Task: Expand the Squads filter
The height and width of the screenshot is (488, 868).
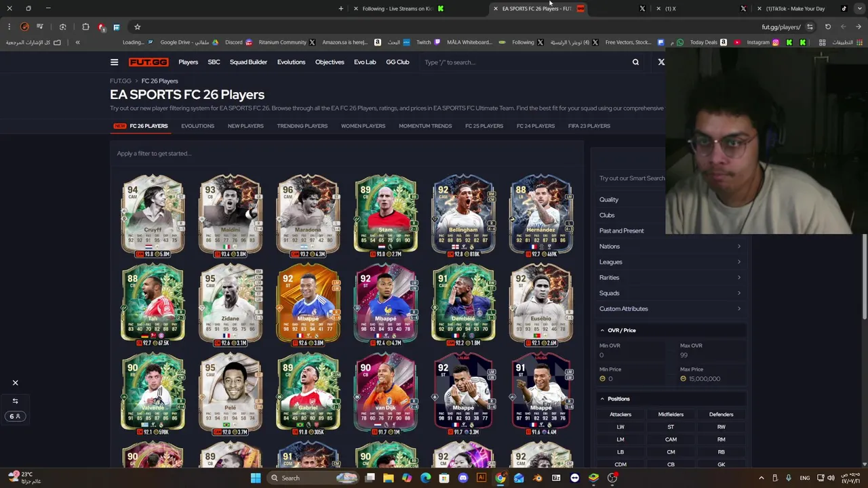Action: [671, 293]
